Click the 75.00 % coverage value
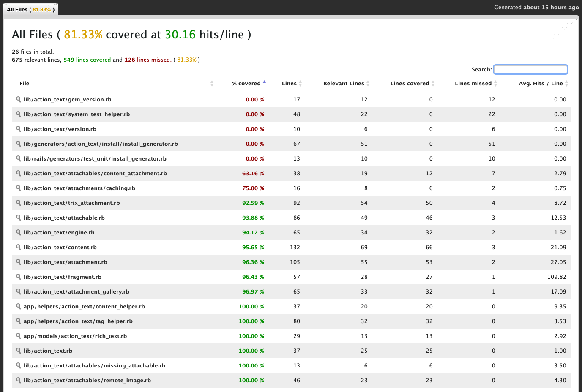 point(253,188)
